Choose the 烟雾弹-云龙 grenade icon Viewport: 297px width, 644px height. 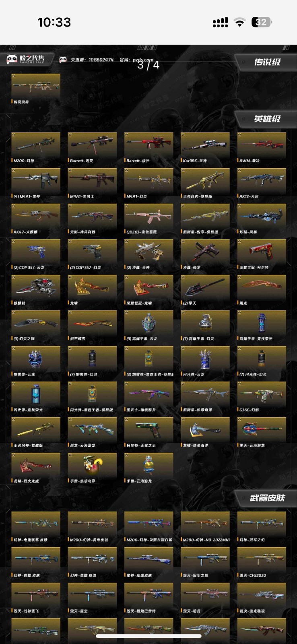pos(36,359)
